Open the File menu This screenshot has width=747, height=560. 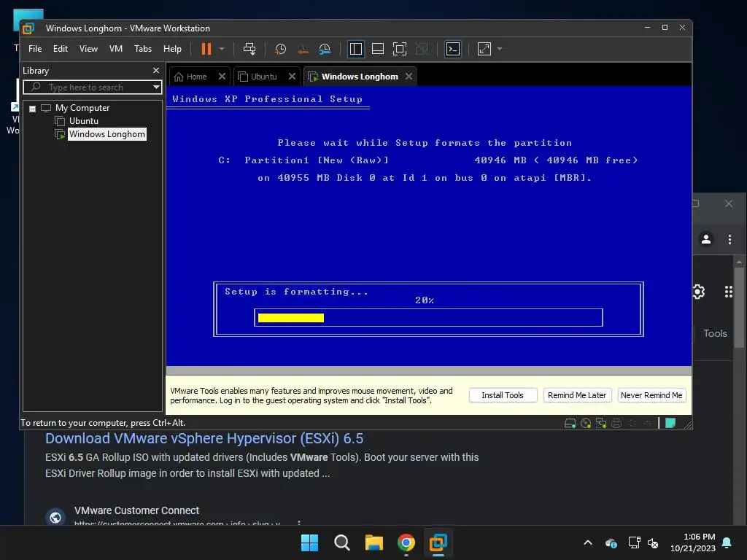[x=35, y=49]
